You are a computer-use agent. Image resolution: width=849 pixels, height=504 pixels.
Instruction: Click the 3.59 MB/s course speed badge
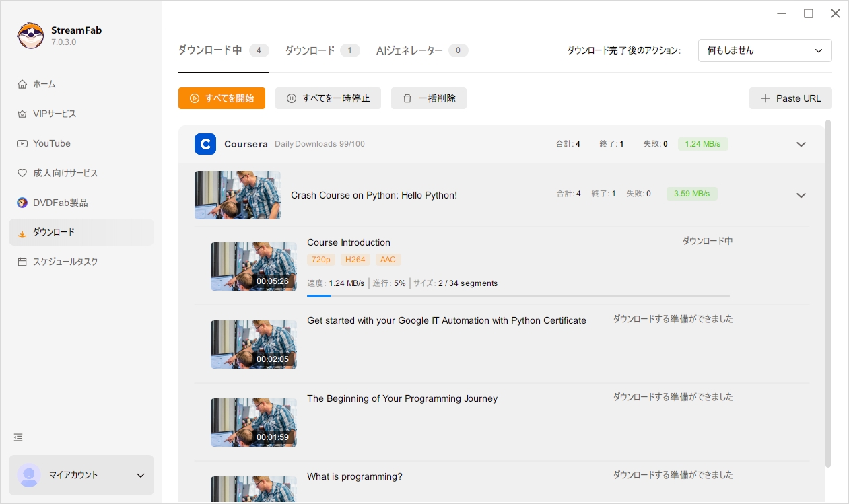[x=692, y=194]
